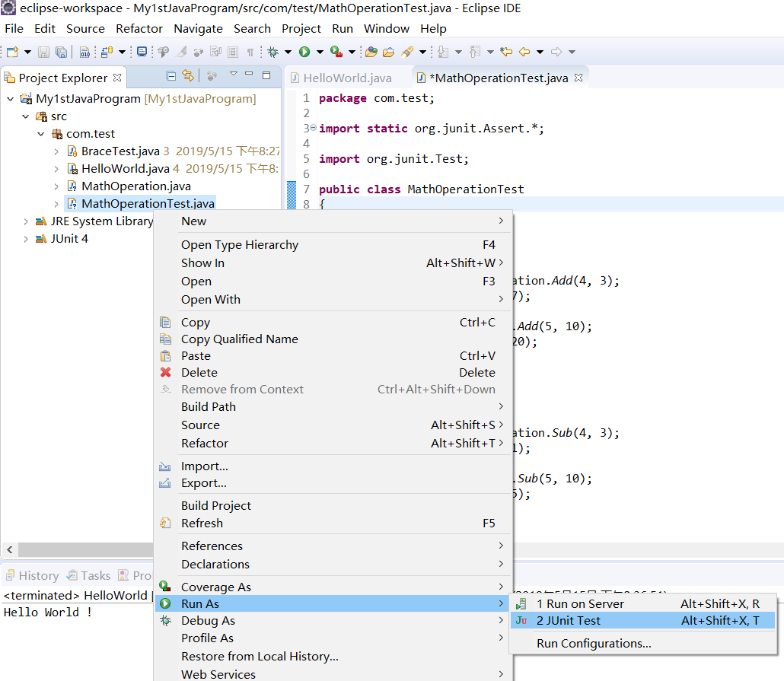Click Restore from Local History... entry
Viewport: 784px width, 681px height.
coord(333,657)
